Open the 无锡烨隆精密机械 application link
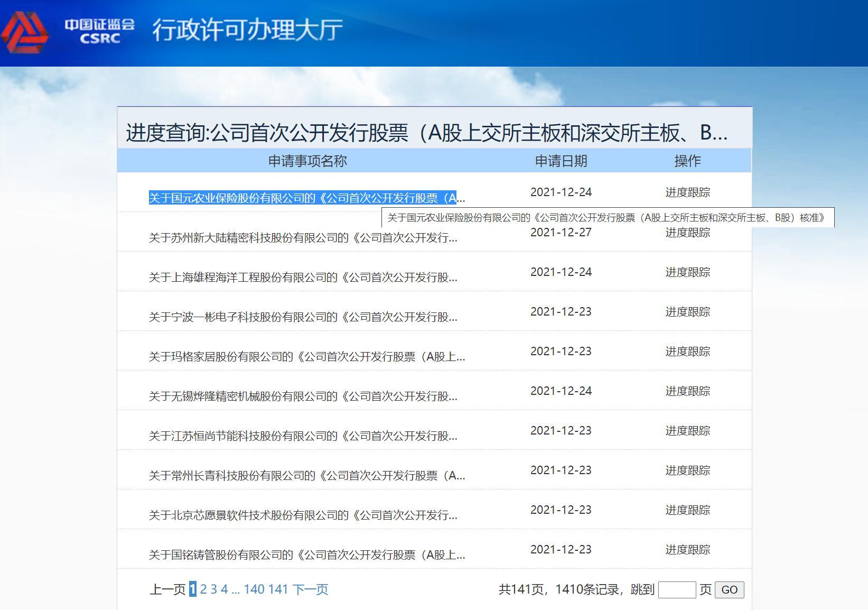This screenshot has width=868, height=610. pos(303,396)
